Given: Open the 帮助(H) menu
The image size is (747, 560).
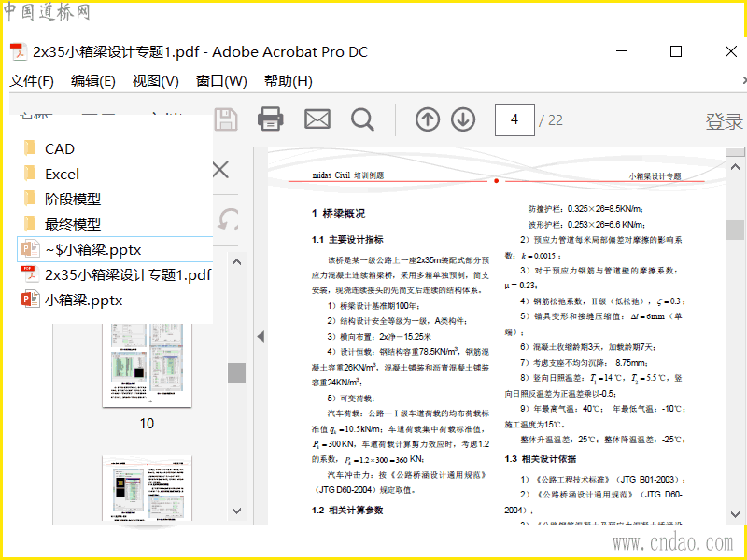Looking at the screenshot, I should [x=289, y=81].
